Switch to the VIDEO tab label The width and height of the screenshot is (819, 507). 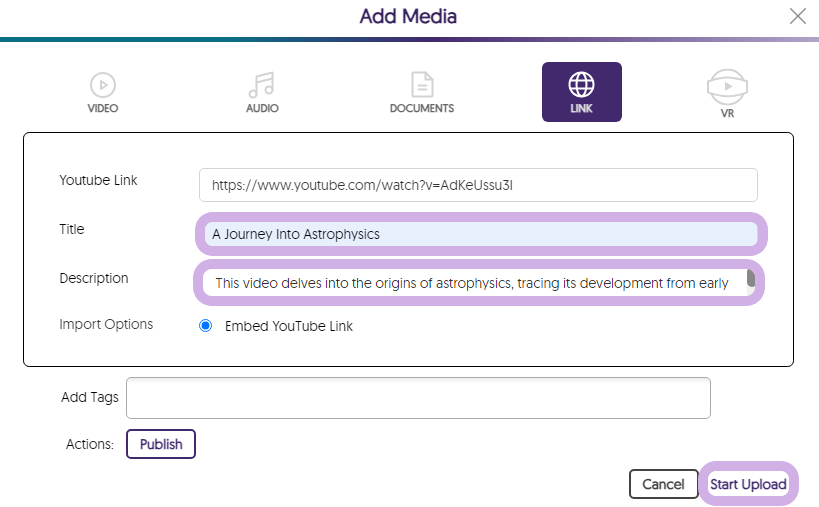pos(102,108)
